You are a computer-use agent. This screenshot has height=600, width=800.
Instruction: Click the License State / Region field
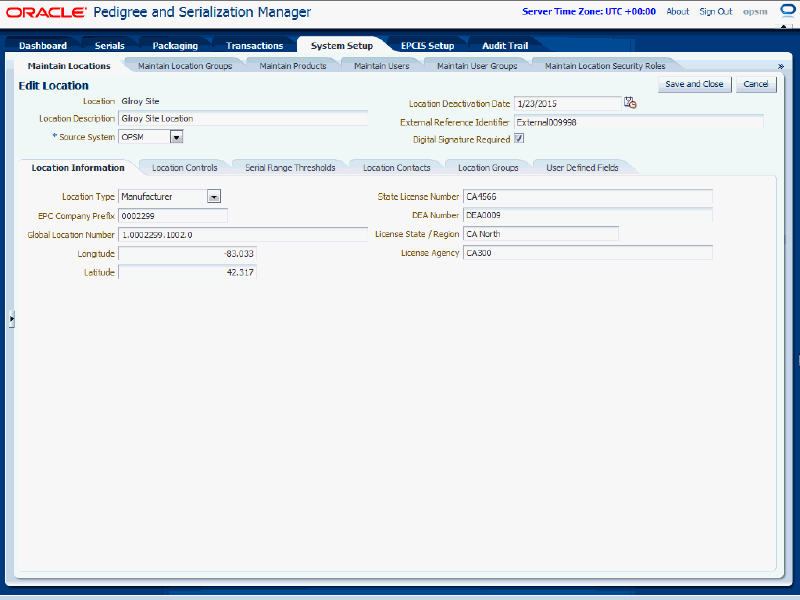click(541, 234)
